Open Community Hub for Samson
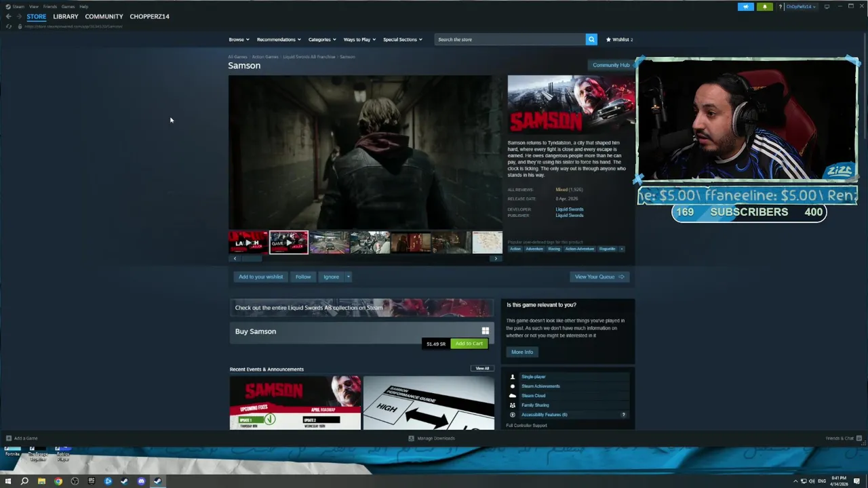This screenshot has width=868, height=488. point(611,65)
